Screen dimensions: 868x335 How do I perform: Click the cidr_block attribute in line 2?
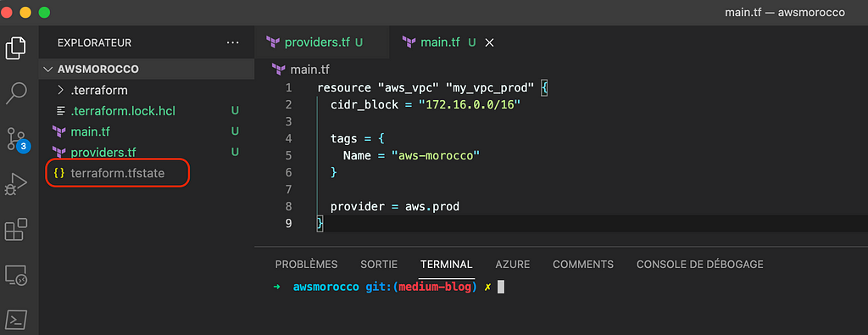[x=364, y=104]
